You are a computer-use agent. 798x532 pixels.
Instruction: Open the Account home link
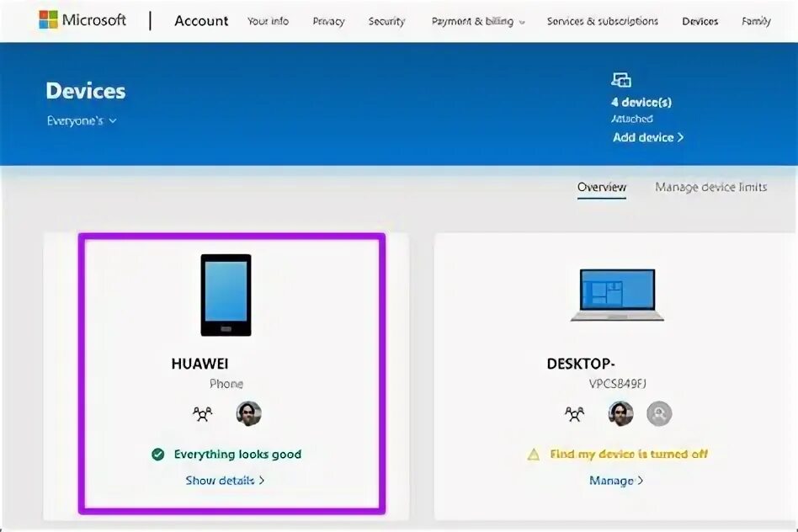201,21
